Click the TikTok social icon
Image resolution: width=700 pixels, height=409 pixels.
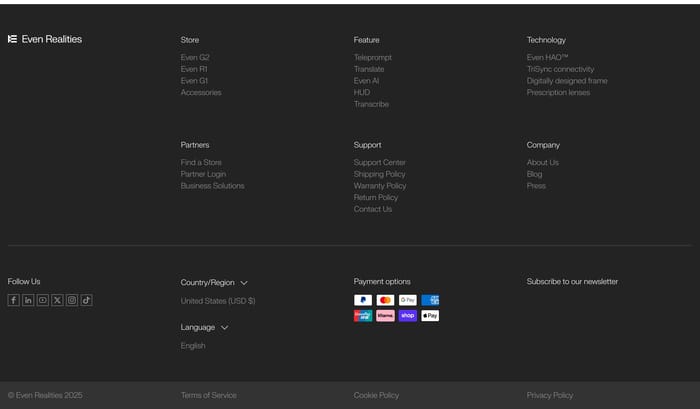pos(86,300)
